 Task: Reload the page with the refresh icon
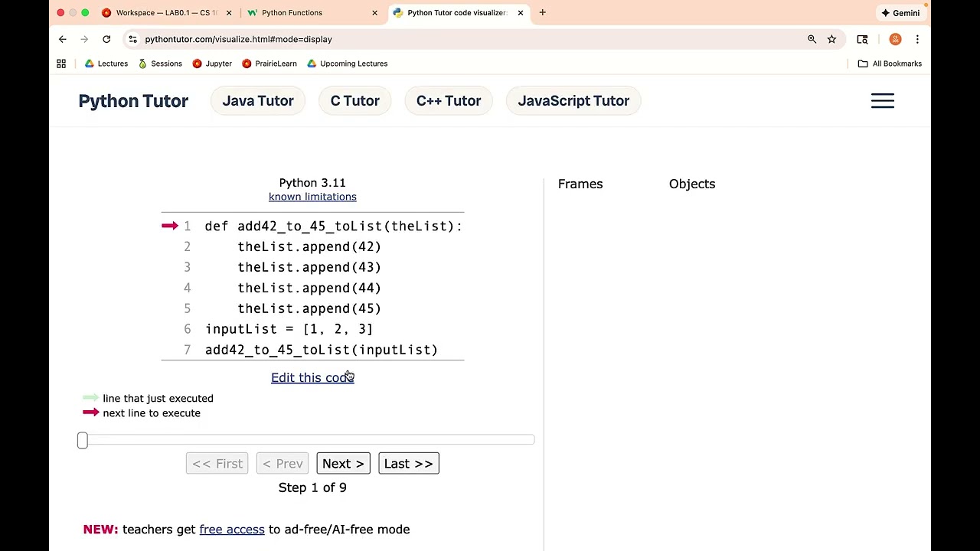click(106, 39)
